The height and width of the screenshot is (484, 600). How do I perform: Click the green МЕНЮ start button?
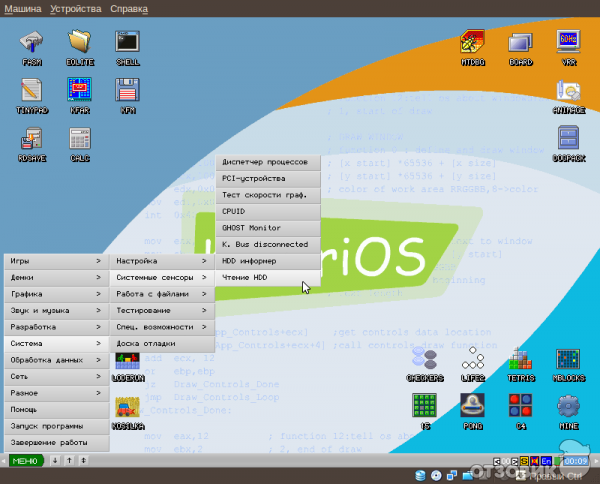pyautogui.click(x=25, y=460)
